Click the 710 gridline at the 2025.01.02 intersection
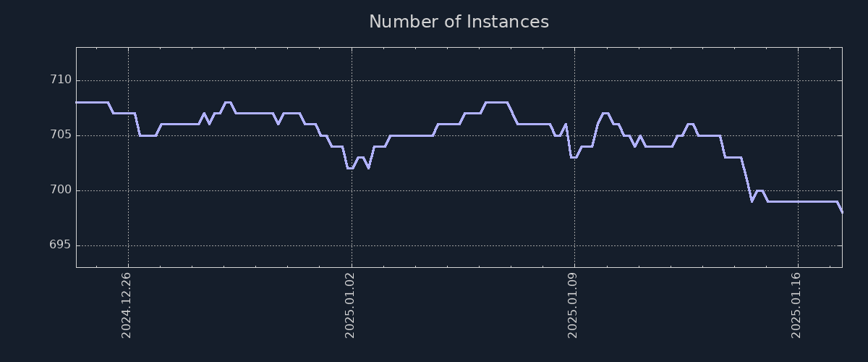 pyautogui.click(x=352, y=80)
